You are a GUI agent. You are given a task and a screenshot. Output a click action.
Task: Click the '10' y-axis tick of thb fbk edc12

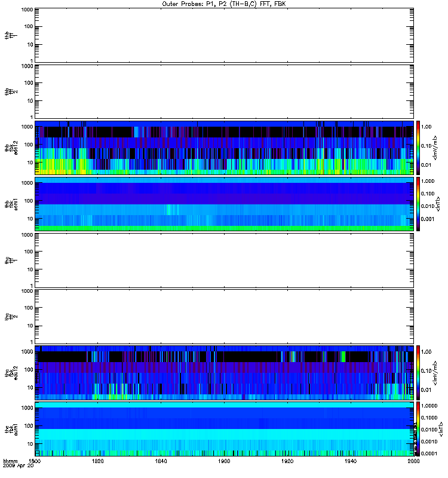point(30,163)
